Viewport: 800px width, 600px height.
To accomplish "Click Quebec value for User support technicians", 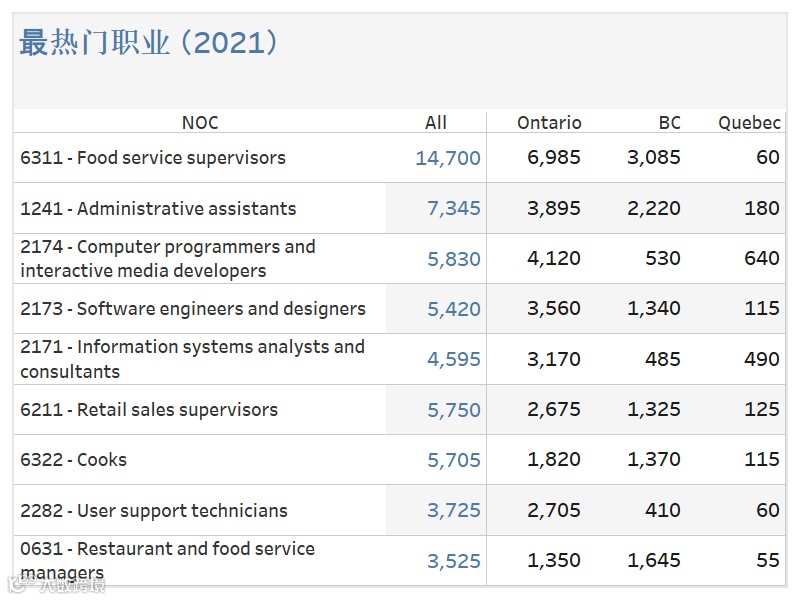I will point(768,510).
